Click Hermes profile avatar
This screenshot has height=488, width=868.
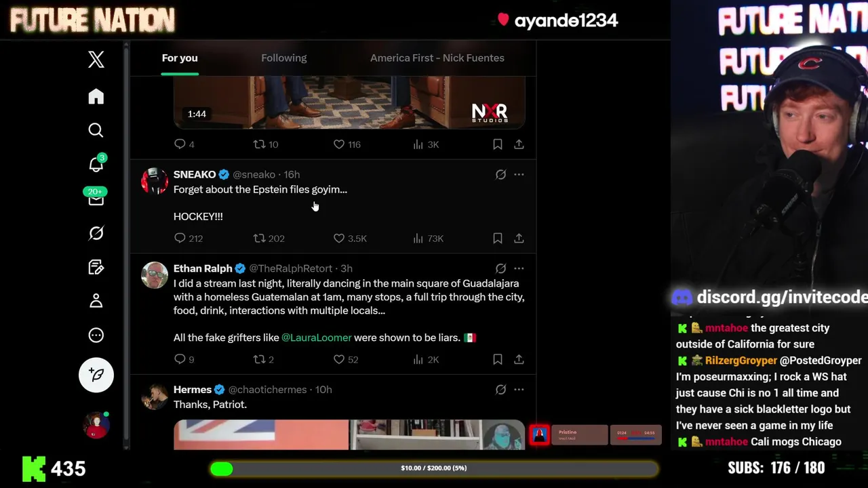click(x=155, y=396)
